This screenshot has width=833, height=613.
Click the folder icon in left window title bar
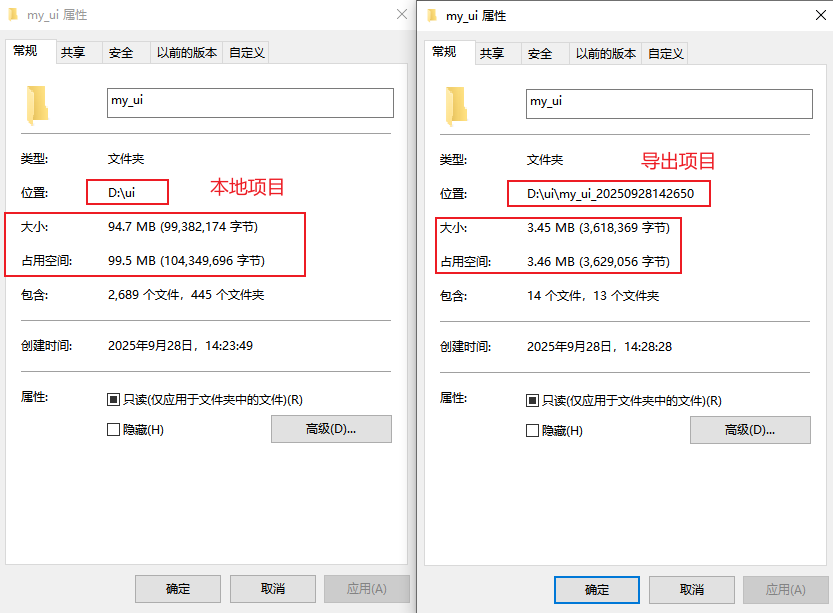(x=14, y=14)
